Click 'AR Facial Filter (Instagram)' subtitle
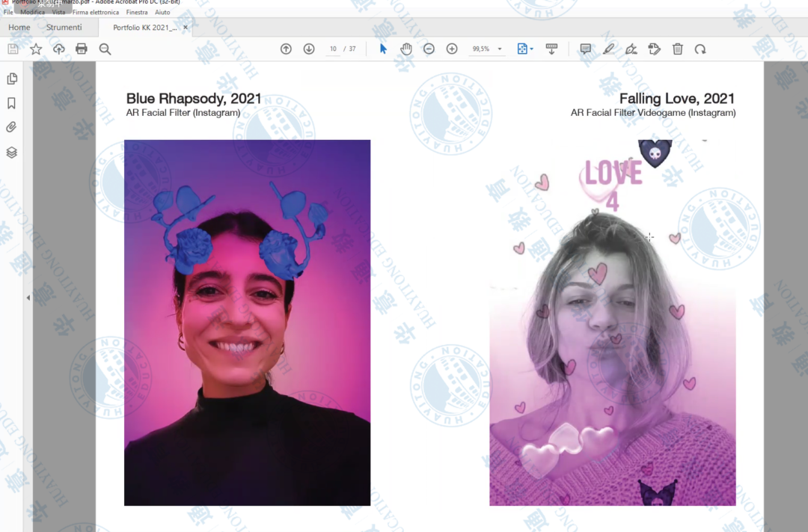 point(183,112)
